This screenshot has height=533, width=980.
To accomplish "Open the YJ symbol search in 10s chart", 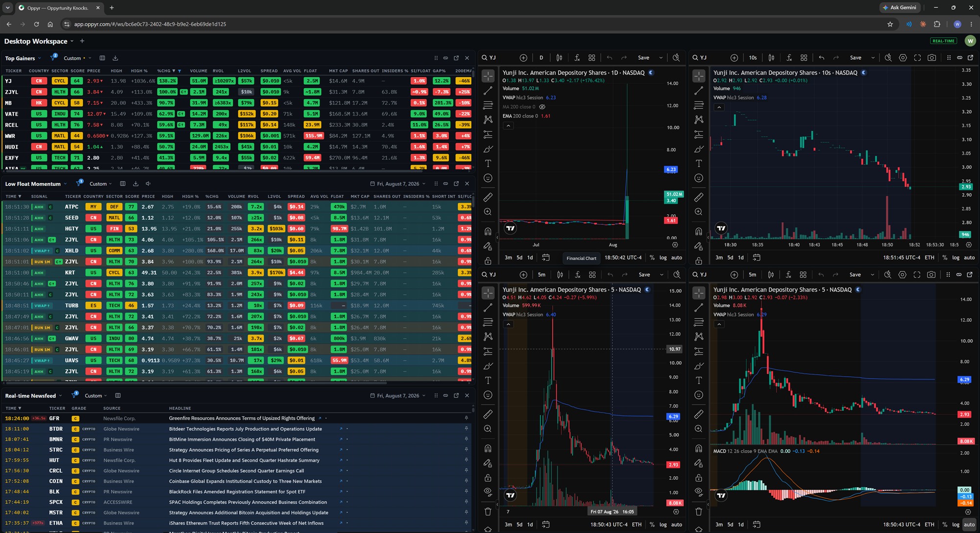I will coord(700,58).
